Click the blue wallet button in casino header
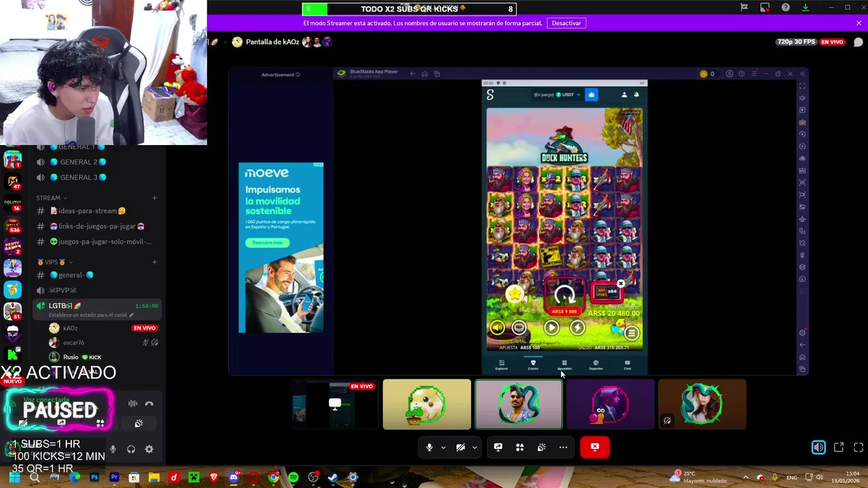Screen dimensions: 868x488 (x=591, y=95)
